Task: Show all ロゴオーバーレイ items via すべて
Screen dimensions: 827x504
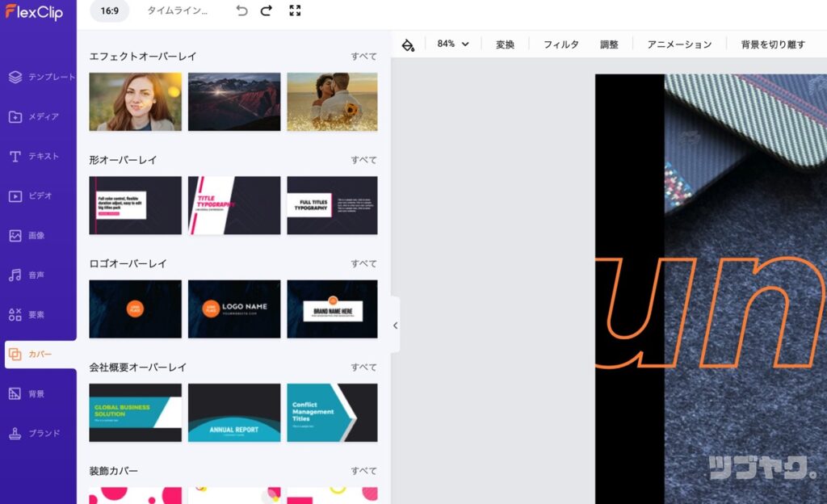Action: (x=364, y=263)
